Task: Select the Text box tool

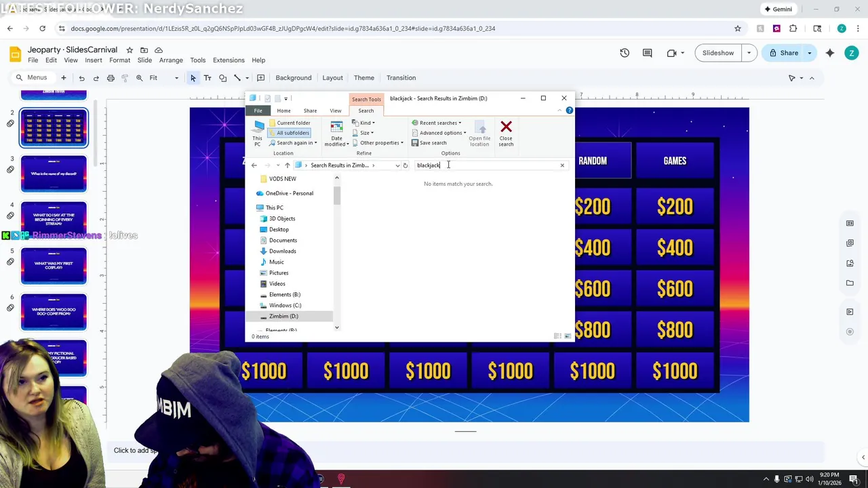Action: coord(208,78)
